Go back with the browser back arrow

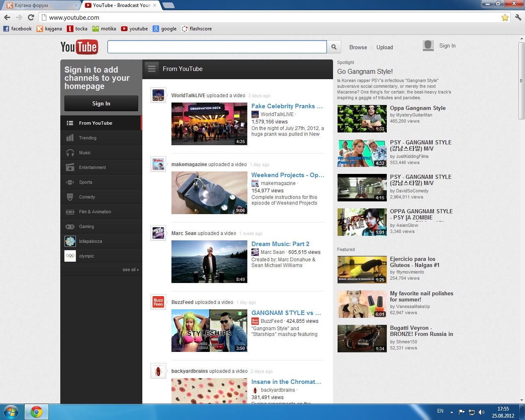pos(7,17)
